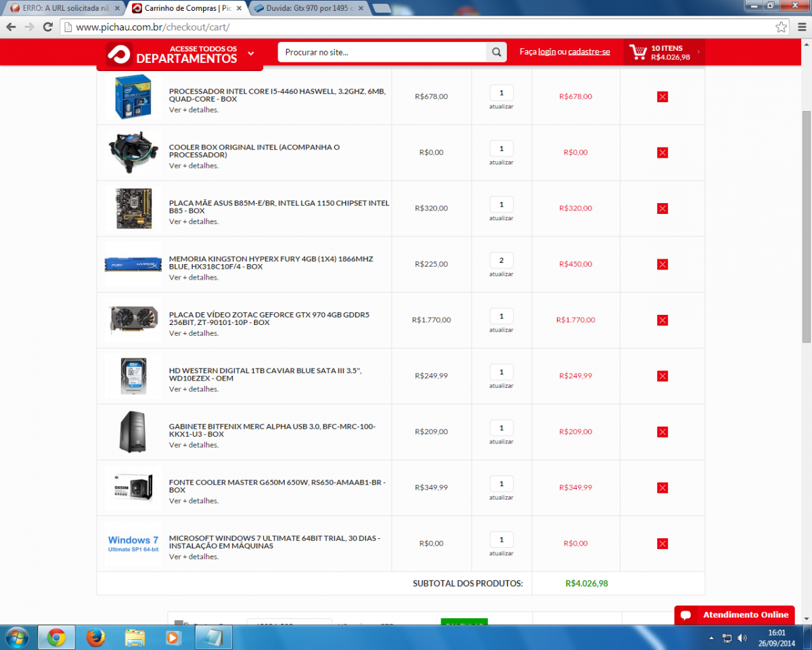Update quantity for the Kingston HyperX memory
Image resolution: width=812 pixels, height=650 pixels.
[501, 274]
